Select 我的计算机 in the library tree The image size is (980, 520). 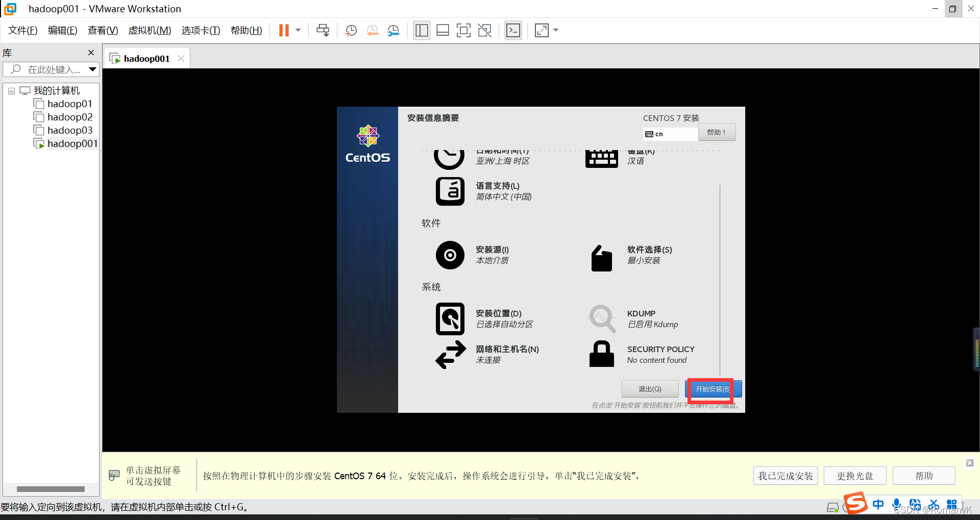click(57, 91)
